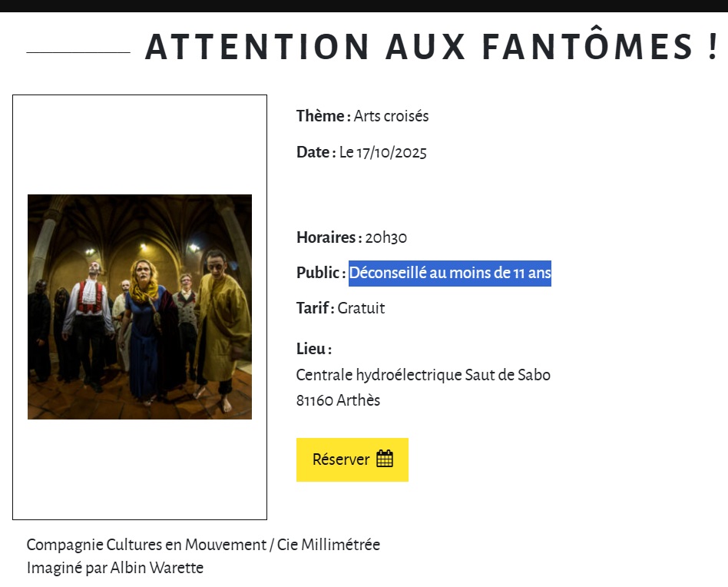Screen dimensions: 728x587
Task: Click the calendar icon on Réserver button
Action: pos(385,459)
